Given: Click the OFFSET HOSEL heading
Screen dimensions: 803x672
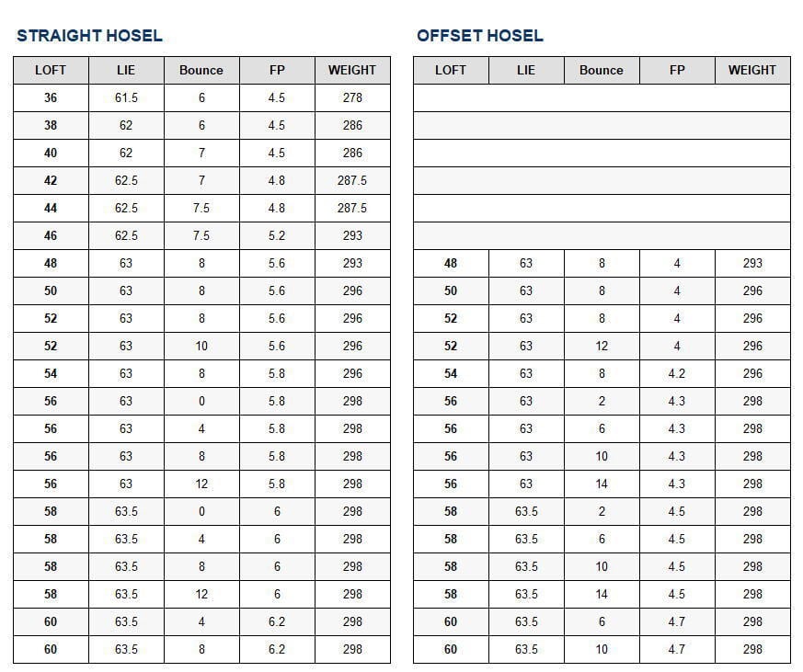Looking at the screenshot, I should click(x=479, y=36).
